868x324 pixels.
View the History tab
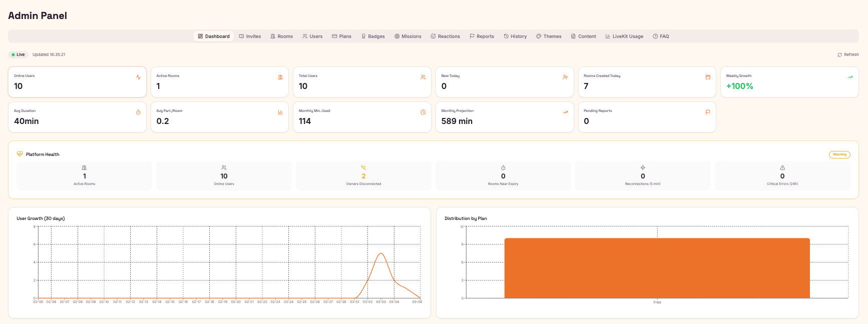515,36
